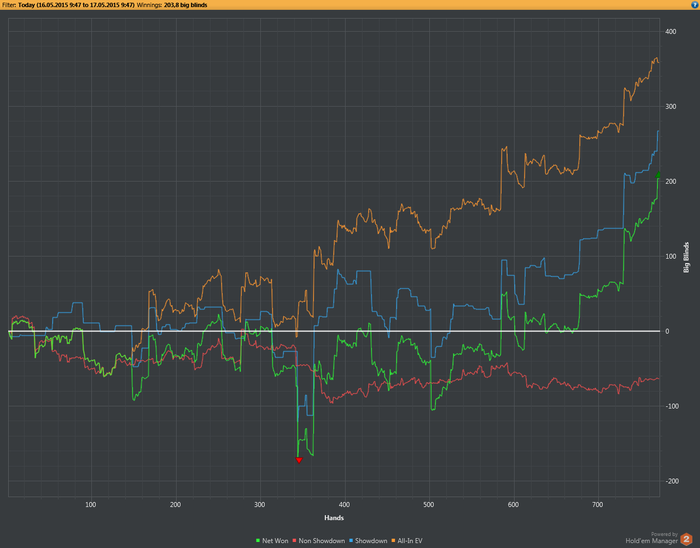
Task: Click the blue Showdown legend square
Action: pos(351,541)
